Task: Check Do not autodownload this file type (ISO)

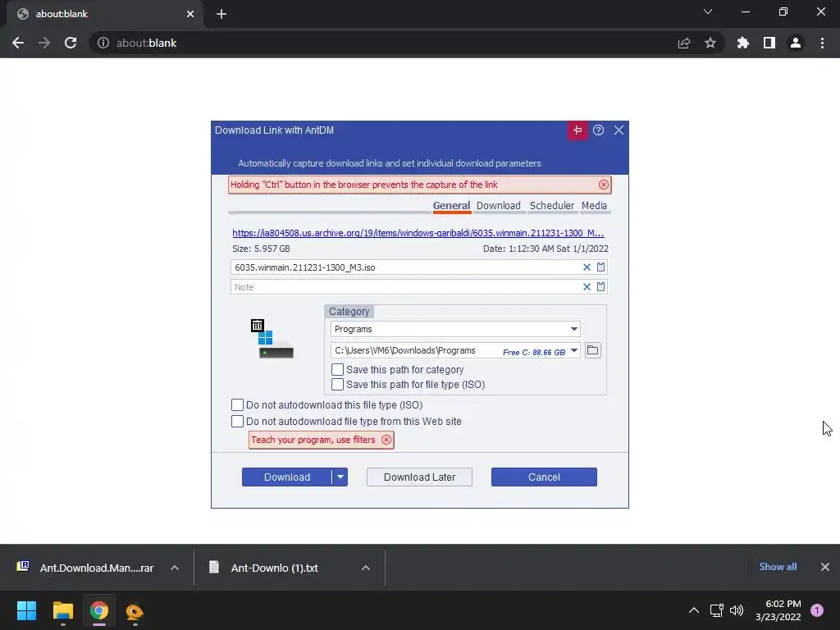Action: (237, 405)
